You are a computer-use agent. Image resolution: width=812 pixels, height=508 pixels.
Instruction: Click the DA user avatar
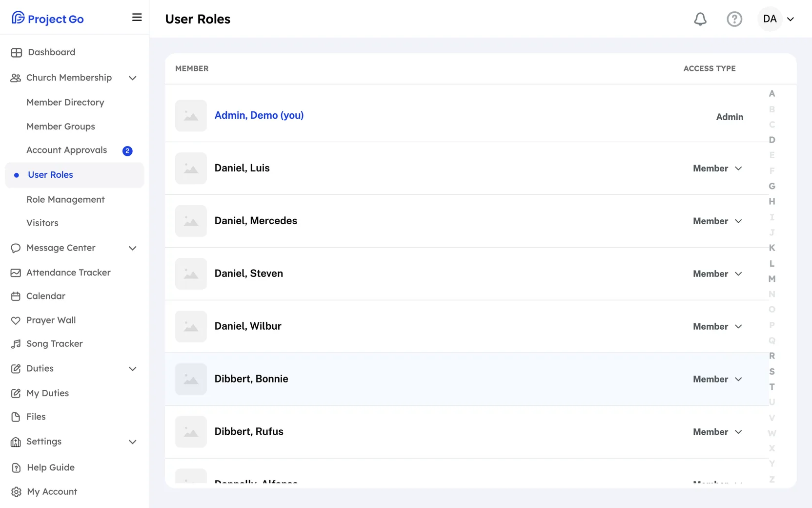point(770,19)
